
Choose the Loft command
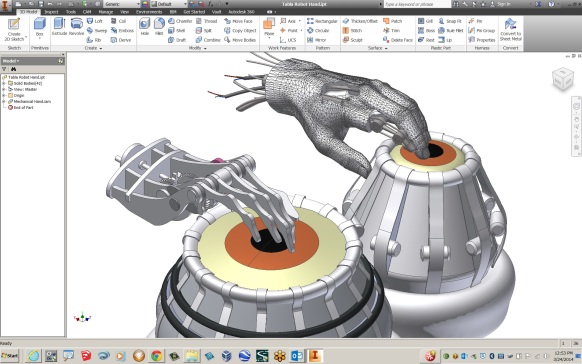[95, 21]
